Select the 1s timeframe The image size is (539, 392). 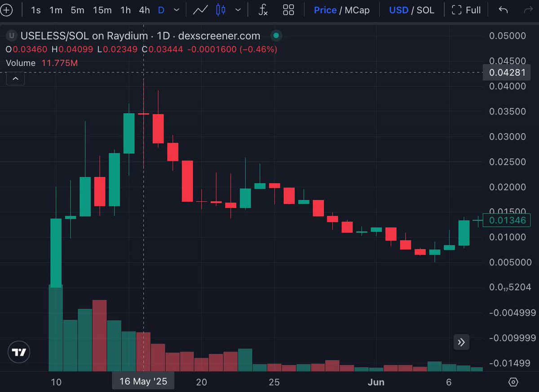click(x=36, y=10)
